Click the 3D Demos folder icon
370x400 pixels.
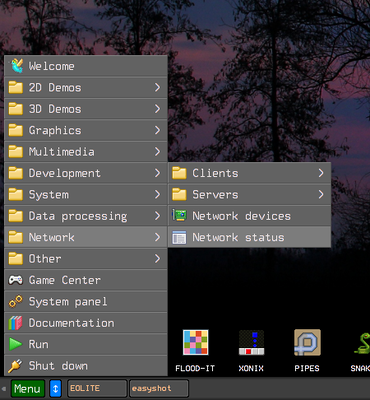(x=16, y=109)
